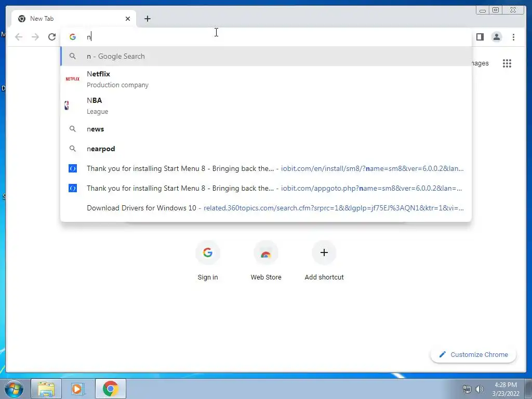Close the New Tab tab
Screen dimensions: 532x399
pos(128,19)
